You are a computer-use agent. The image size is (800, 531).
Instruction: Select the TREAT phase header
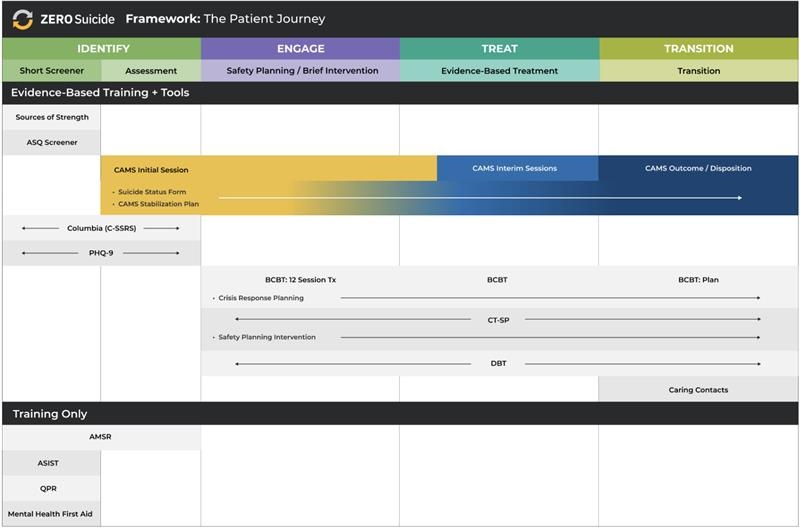pos(499,48)
